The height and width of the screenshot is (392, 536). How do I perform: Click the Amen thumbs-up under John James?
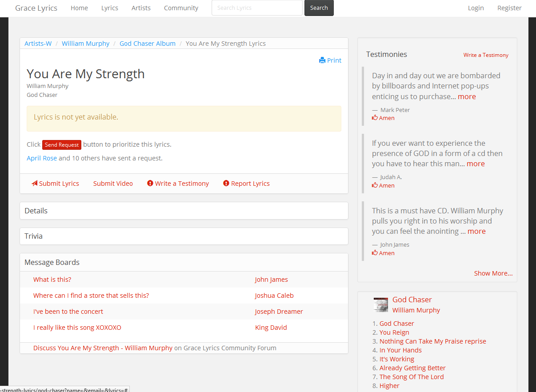[x=375, y=253]
